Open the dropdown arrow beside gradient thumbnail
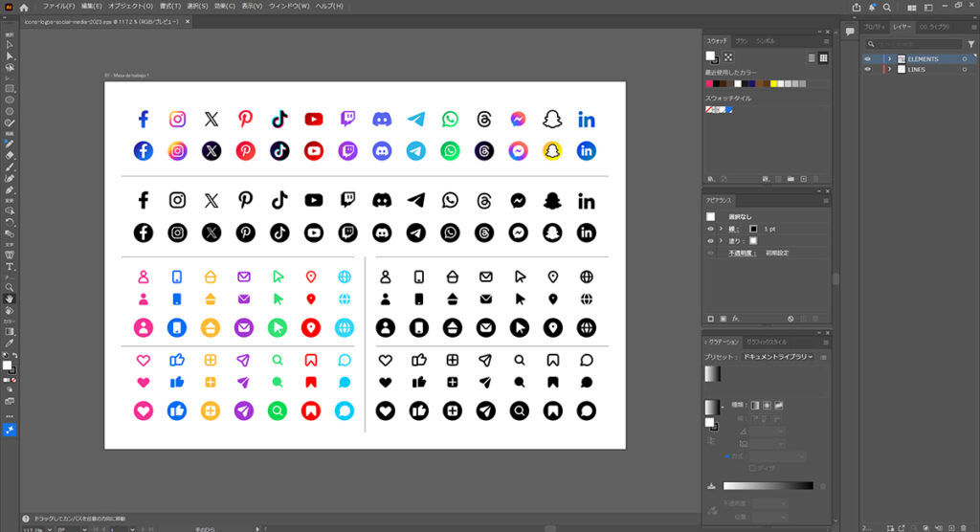Image resolution: width=980 pixels, height=532 pixels. [723, 407]
